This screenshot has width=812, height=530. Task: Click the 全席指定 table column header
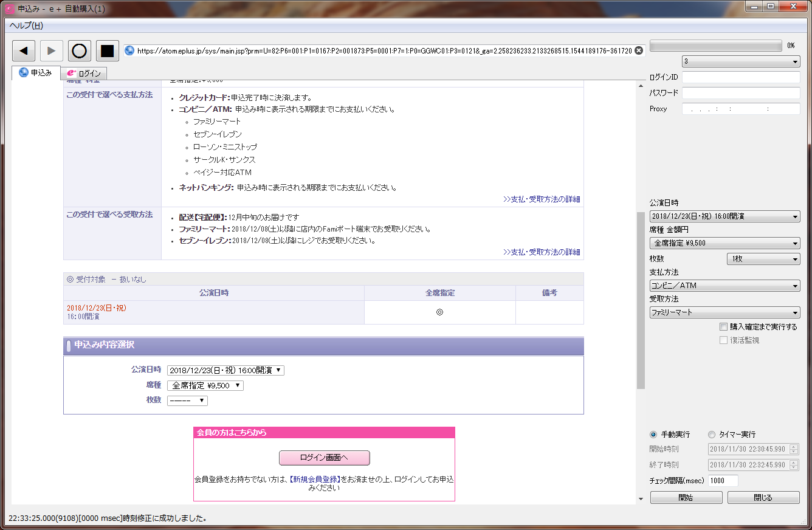tap(440, 293)
